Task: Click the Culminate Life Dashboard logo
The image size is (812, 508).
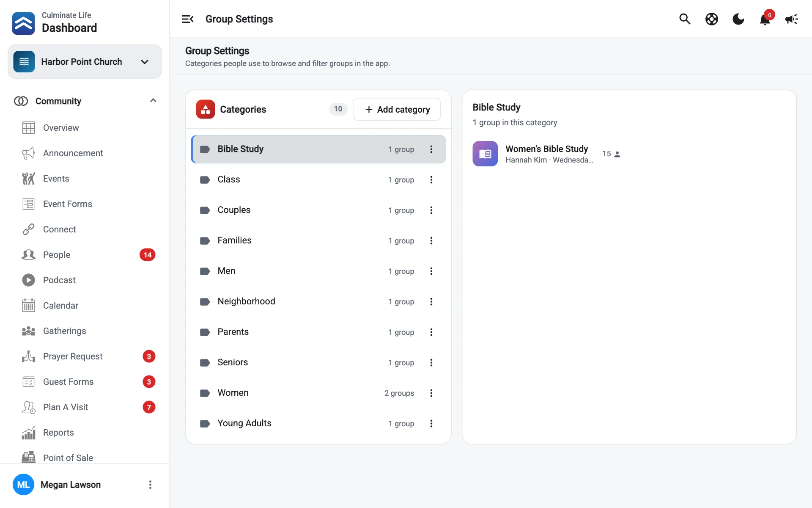Action: pyautogui.click(x=23, y=23)
